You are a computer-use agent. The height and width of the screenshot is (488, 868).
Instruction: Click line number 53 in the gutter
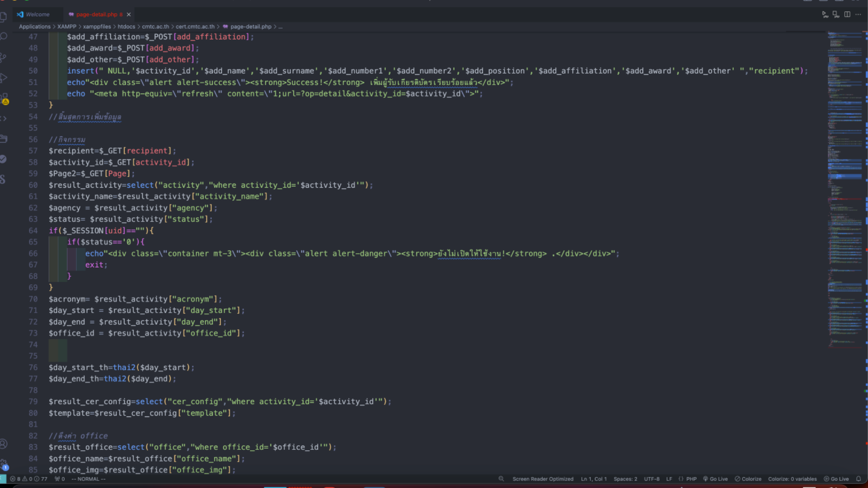click(33, 105)
